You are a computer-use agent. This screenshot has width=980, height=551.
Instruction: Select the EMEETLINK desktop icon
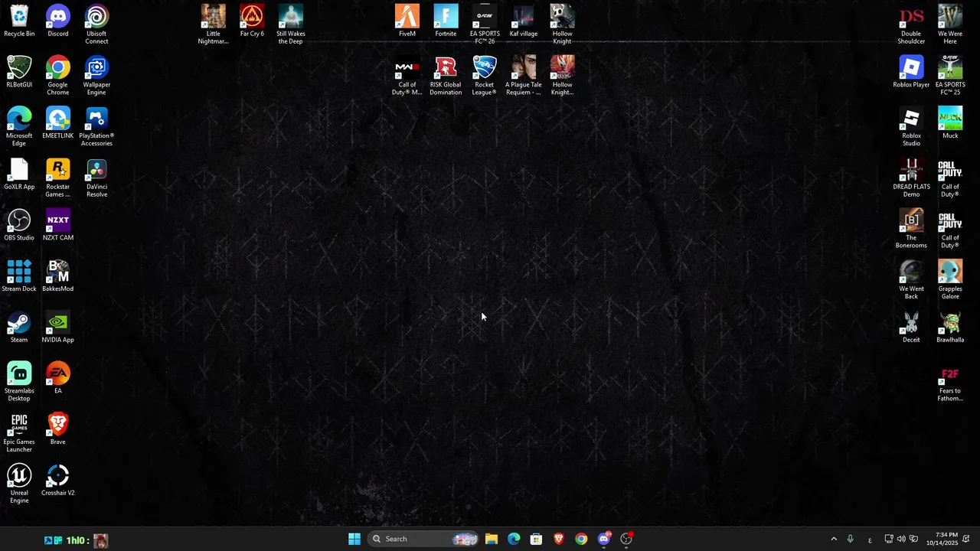[57, 123]
